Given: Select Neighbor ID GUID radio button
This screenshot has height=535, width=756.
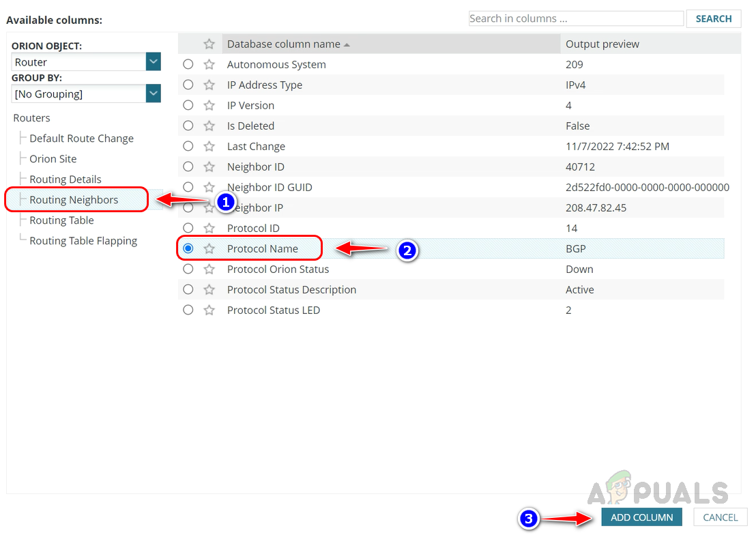Looking at the screenshot, I should tap(188, 187).
